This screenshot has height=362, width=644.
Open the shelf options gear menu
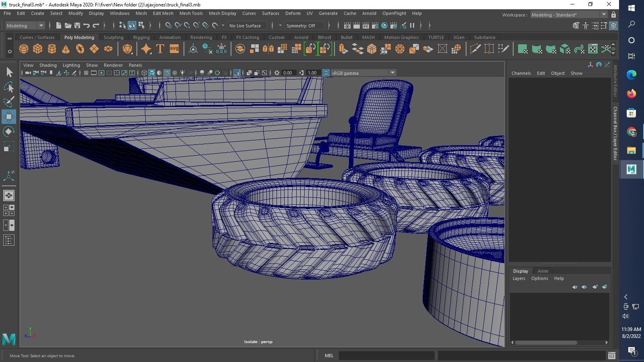coord(10,51)
